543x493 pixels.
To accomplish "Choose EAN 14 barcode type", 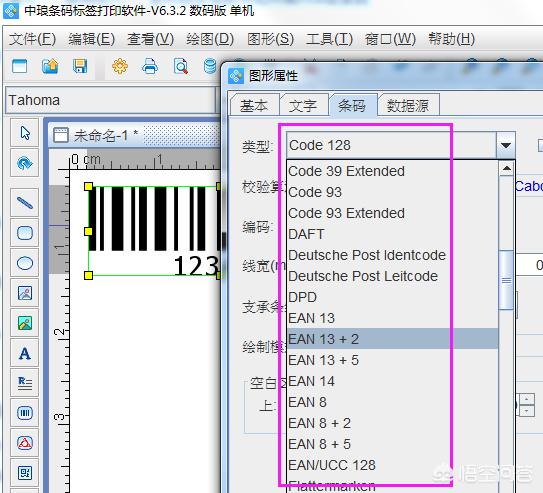I will click(392, 382).
